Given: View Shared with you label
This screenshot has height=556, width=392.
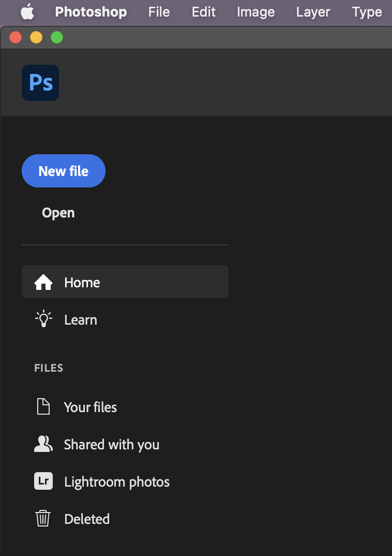Looking at the screenshot, I should [x=112, y=445].
